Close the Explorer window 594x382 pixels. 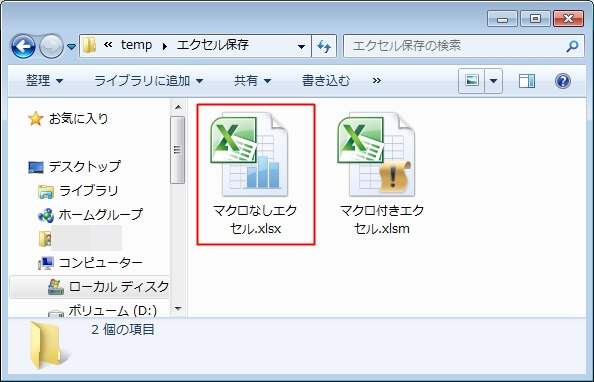click(x=568, y=19)
